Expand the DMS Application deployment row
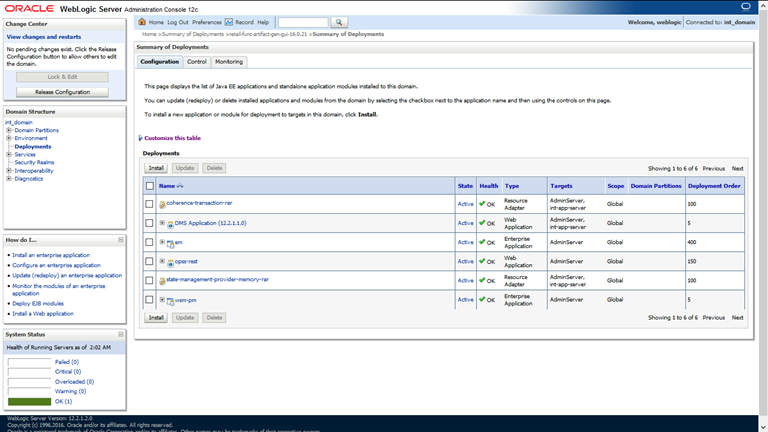The height and width of the screenshot is (432, 768). click(x=162, y=223)
